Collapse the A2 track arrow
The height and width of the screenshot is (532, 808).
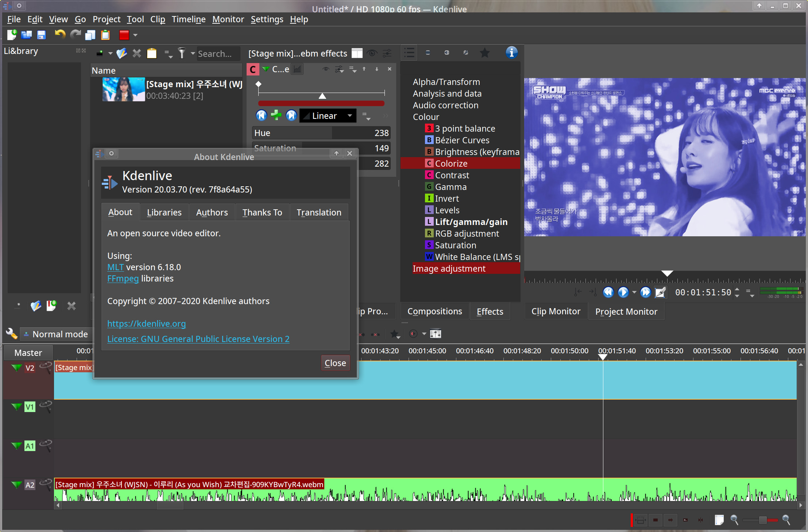[x=16, y=485]
